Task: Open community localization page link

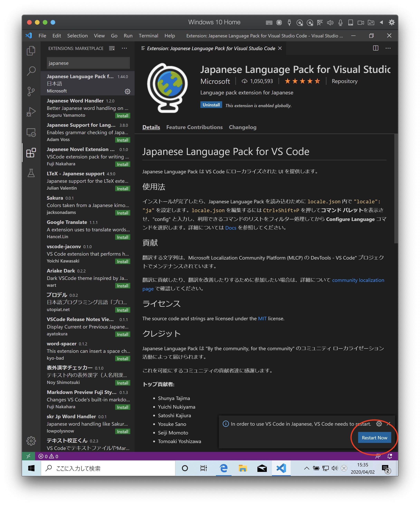Action: click(x=358, y=280)
